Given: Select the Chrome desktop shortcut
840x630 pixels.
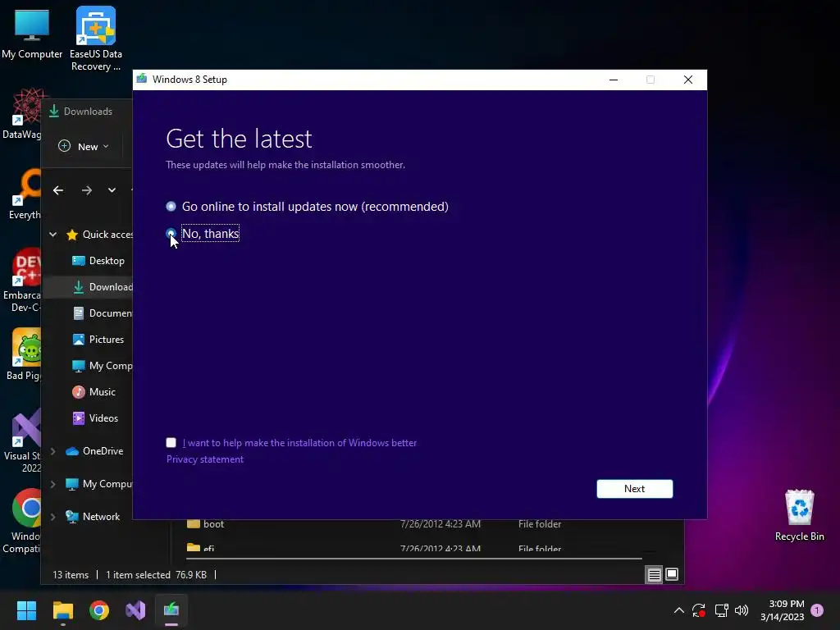Looking at the screenshot, I should pos(23,521).
